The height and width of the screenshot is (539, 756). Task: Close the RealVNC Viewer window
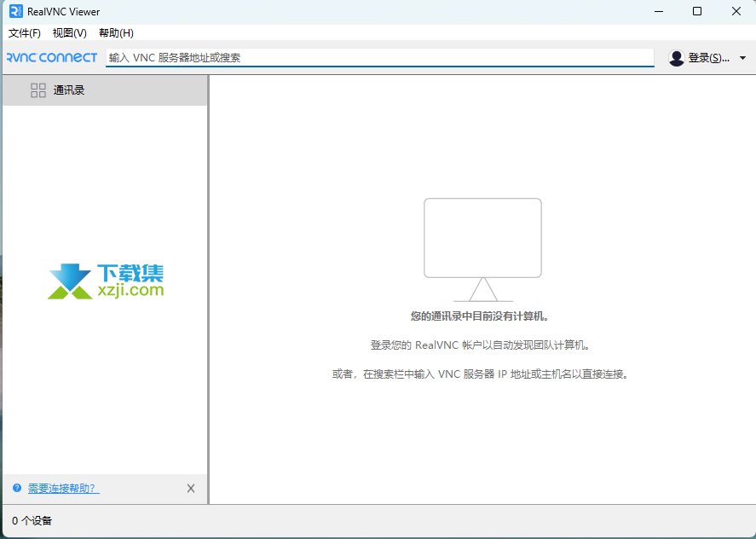click(x=736, y=11)
